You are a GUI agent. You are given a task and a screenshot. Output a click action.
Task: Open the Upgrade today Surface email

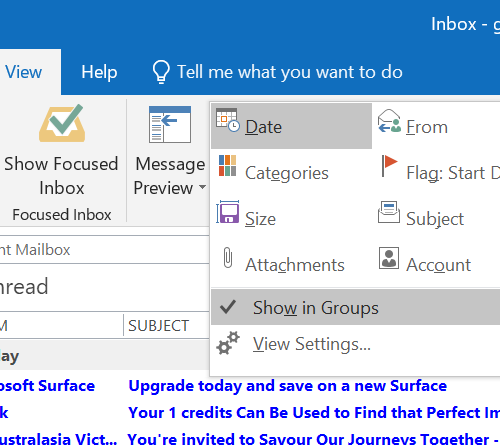coord(287,386)
